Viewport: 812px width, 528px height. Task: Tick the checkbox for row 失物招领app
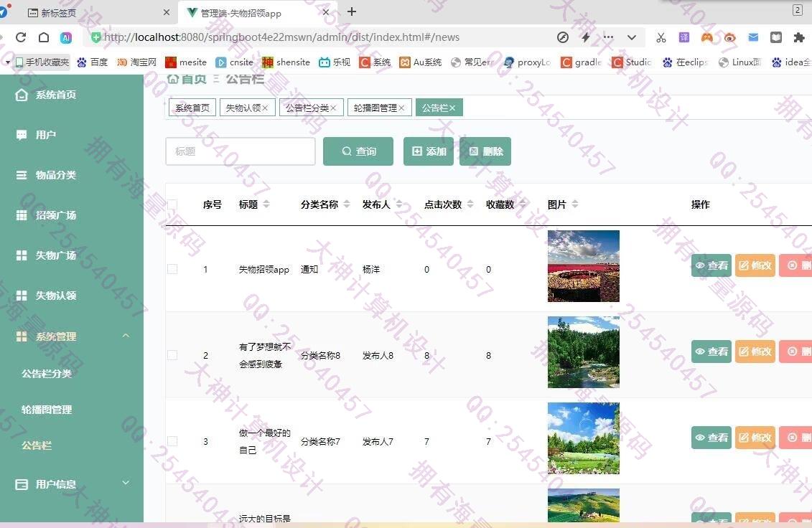[x=172, y=269]
